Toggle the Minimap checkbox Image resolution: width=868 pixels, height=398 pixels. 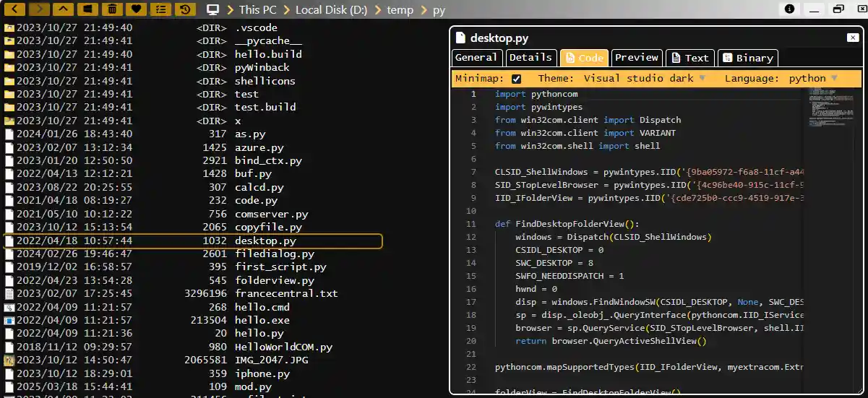pos(516,79)
